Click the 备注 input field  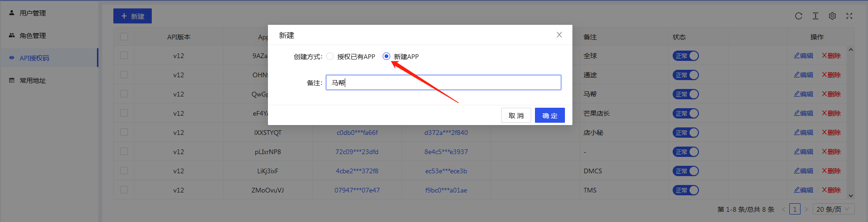(x=443, y=82)
